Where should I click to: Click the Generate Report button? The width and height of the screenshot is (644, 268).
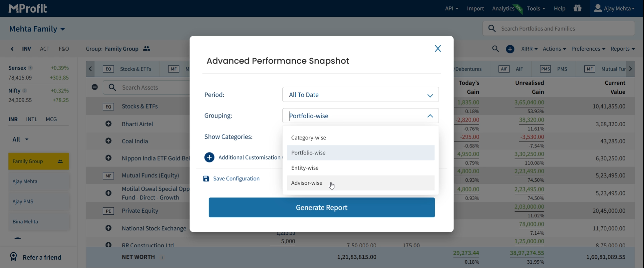[322, 208]
